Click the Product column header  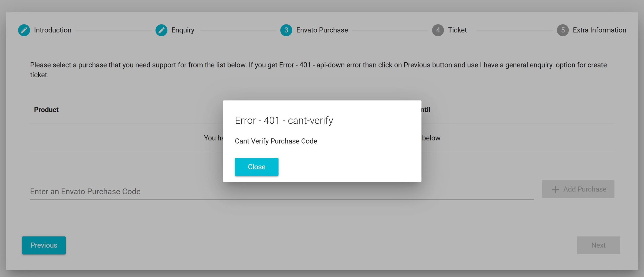click(46, 110)
